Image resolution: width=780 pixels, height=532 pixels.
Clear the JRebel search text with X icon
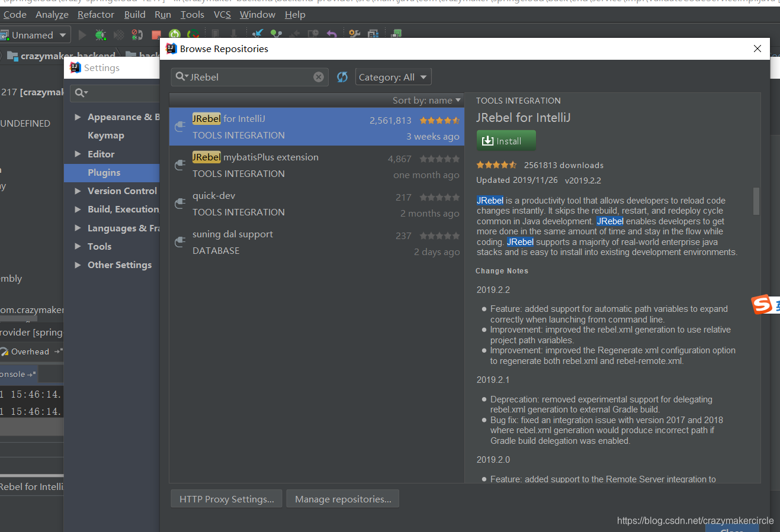click(319, 77)
